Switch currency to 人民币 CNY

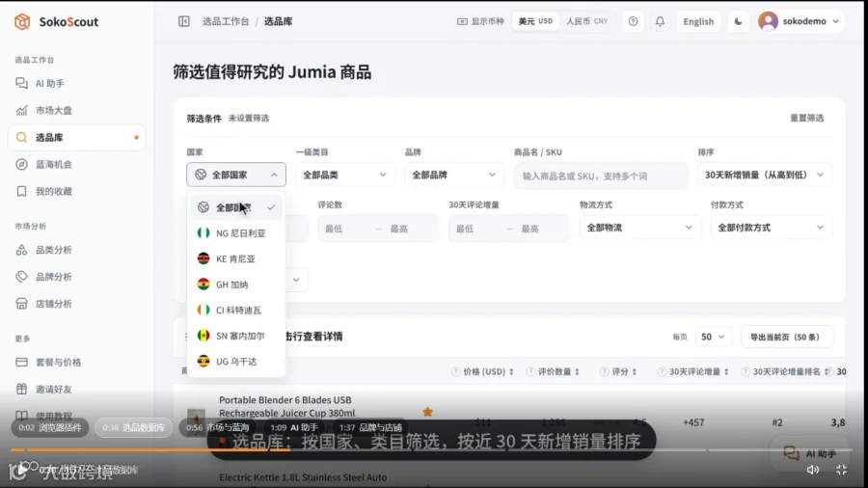pos(586,21)
